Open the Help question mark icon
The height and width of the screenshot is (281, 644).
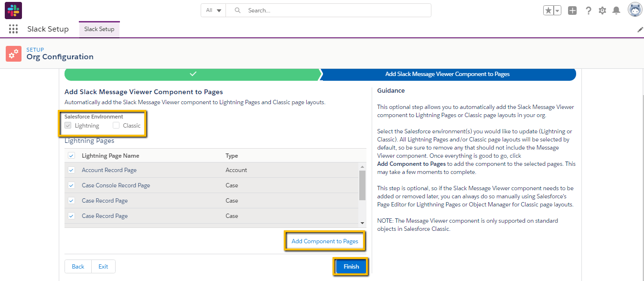pos(589,11)
